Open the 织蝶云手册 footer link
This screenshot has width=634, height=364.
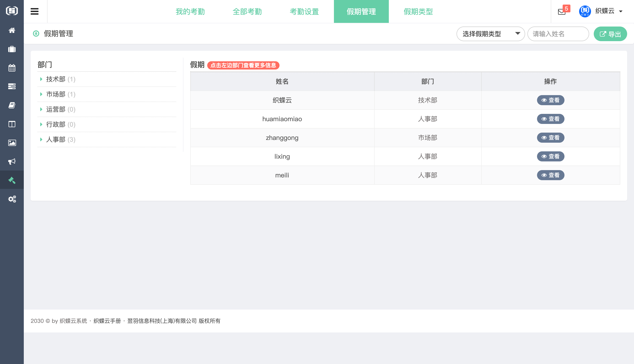click(107, 321)
